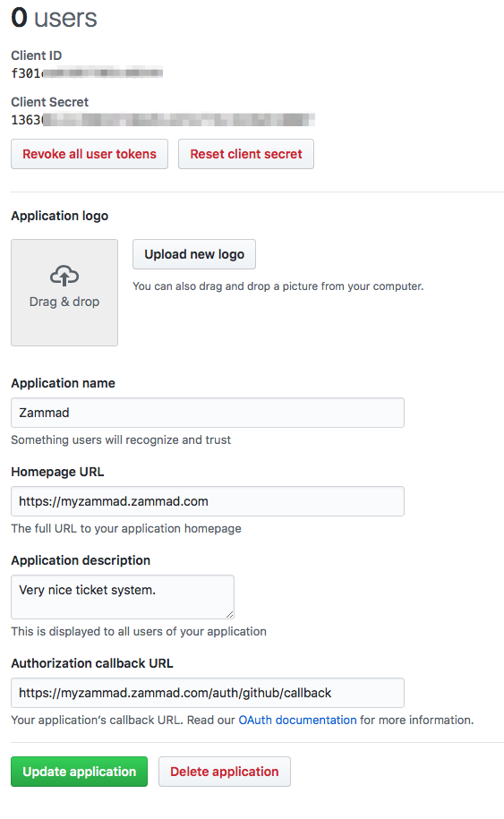
Task: Click the Revoke all user tokens button
Action: (90, 154)
